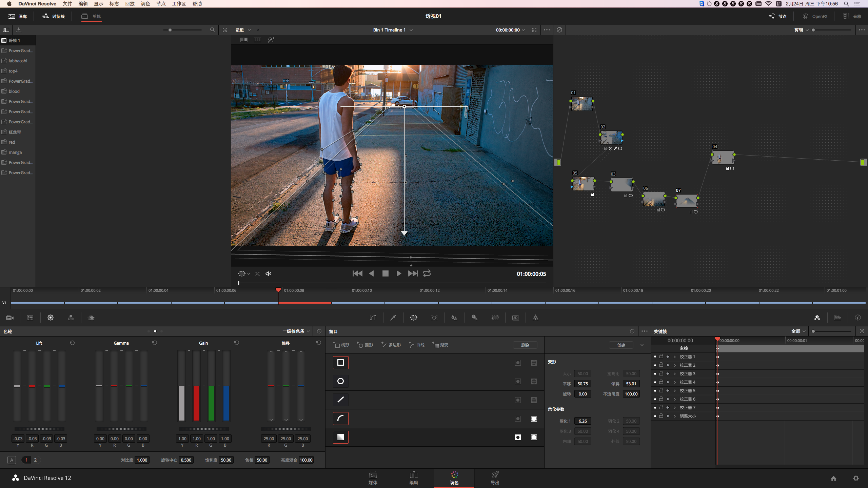The height and width of the screenshot is (488, 868).
Task: Toggle invert for the curve window row
Action: (x=518, y=419)
